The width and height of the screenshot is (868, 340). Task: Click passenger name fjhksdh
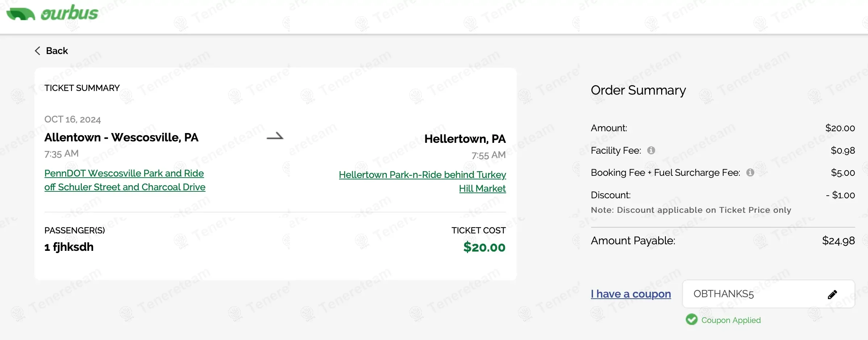click(x=73, y=247)
